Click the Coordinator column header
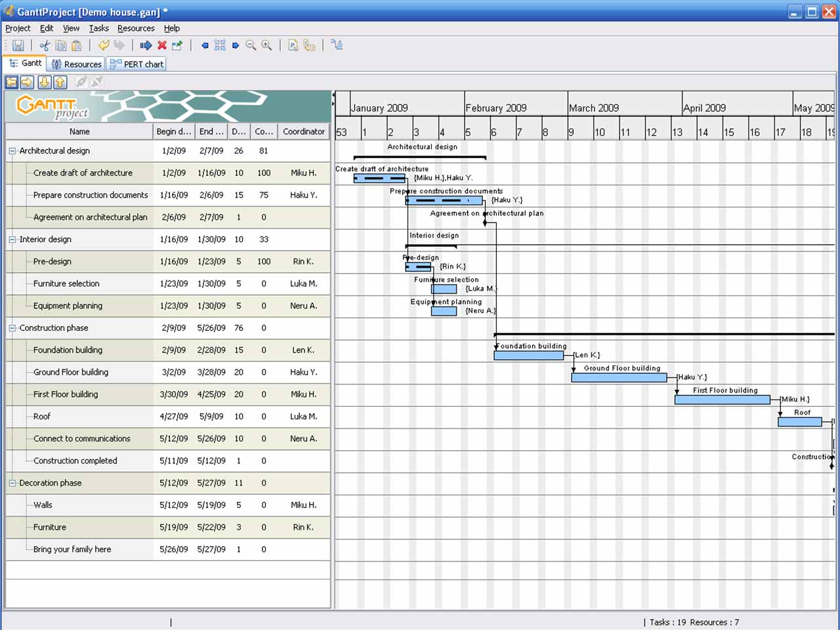This screenshot has width=840, height=630. (304, 131)
